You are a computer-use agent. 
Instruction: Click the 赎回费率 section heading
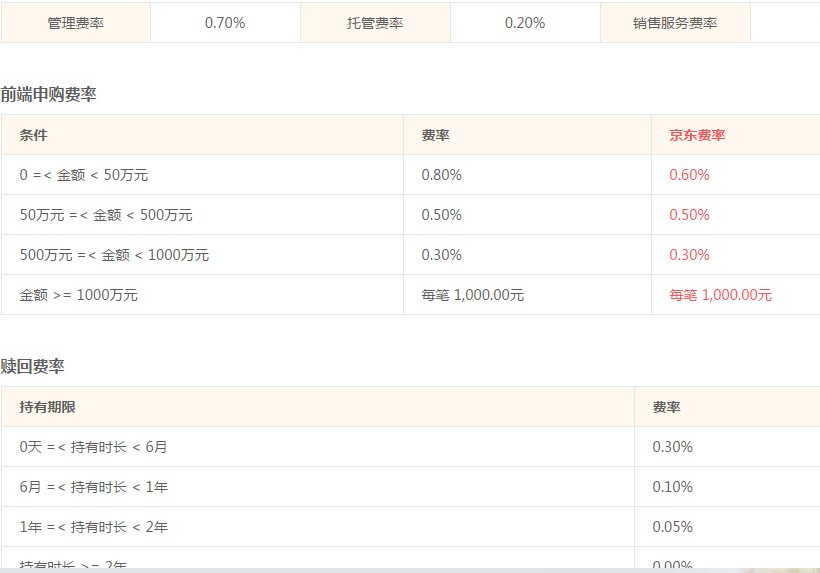(x=32, y=367)
